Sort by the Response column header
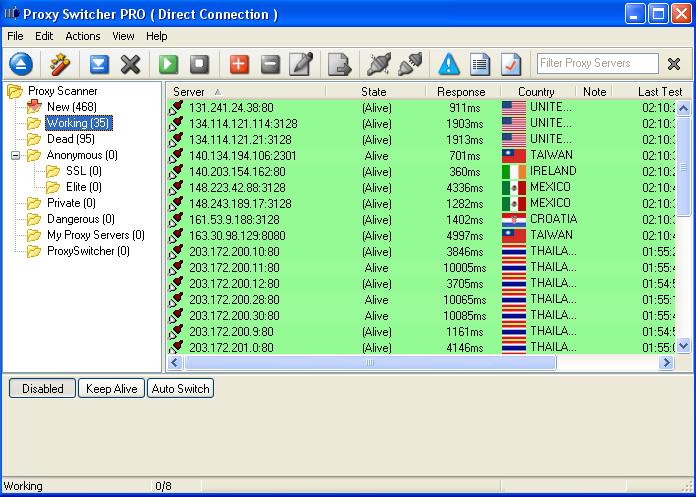Screen dimensions: 696x497 point(463,91)
